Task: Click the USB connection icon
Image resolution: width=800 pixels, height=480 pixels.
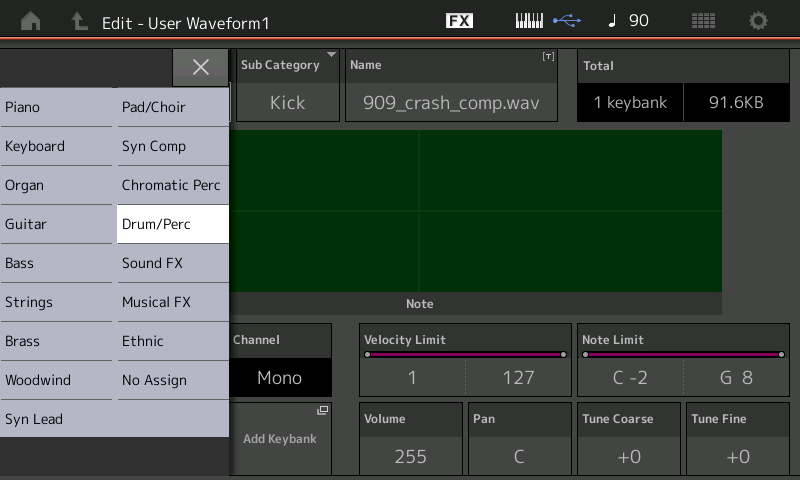Action: pos(566,21)
